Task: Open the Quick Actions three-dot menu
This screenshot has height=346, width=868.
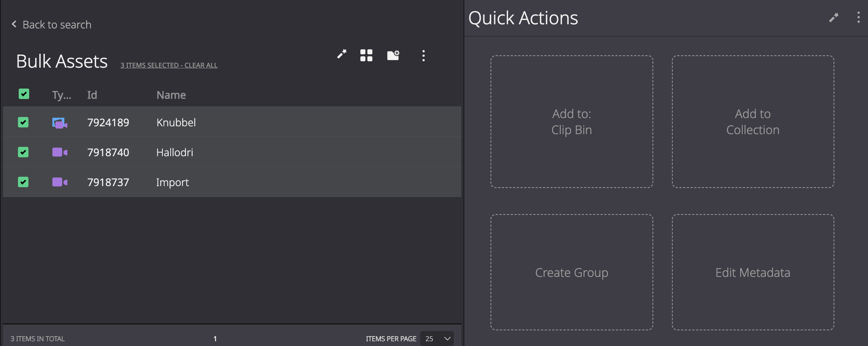Action: click(x=858, y=17)
